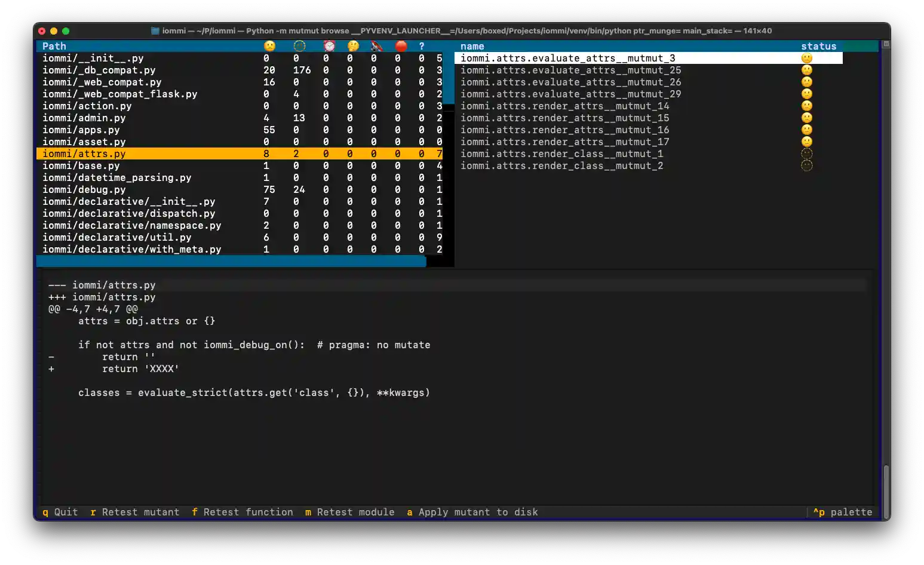924x565 pixels.
Task: Click the alarm clock timeout column header
Action: click(x=329, y=46)
